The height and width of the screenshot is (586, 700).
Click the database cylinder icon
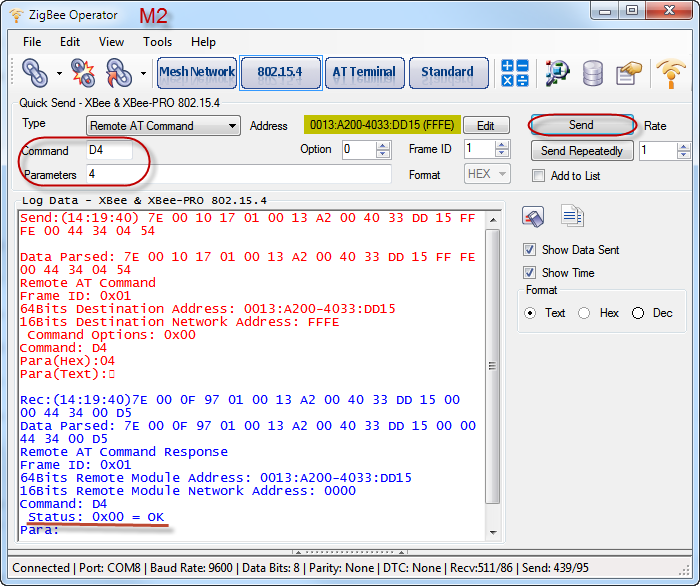pyautogui.click(x=592, y=73)
